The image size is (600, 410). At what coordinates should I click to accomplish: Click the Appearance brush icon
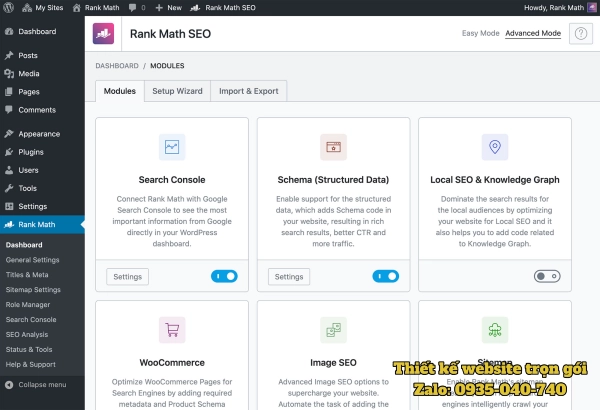[9, 134]
